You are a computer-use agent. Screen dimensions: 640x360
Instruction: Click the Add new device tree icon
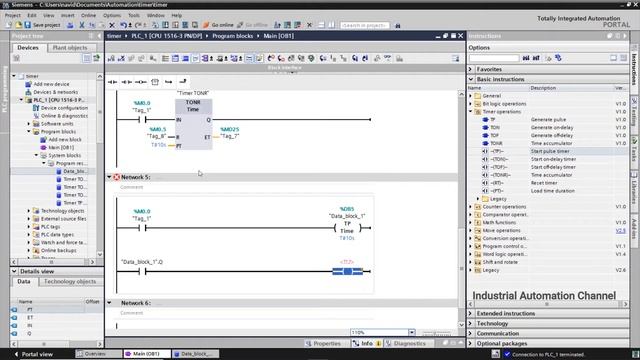click(28, 84)
